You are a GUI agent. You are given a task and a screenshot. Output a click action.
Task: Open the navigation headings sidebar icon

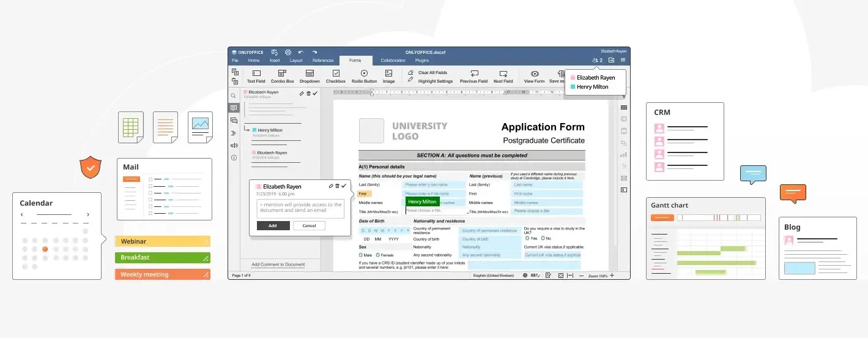234,133
